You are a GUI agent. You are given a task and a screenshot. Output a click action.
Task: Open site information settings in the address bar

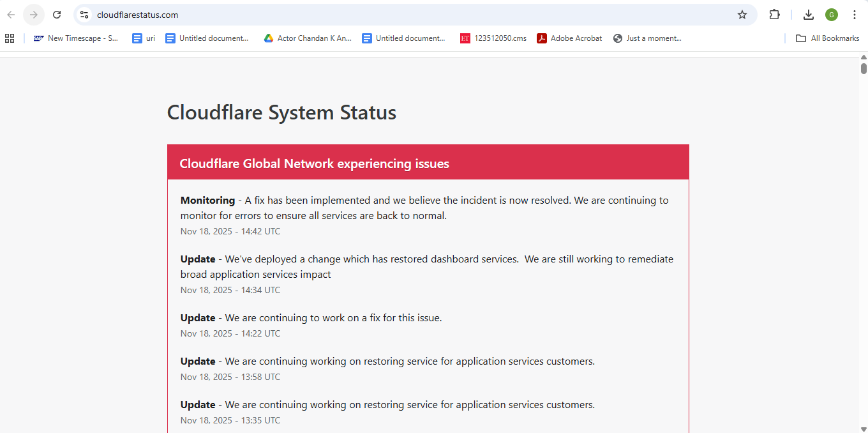pos(84,14)
